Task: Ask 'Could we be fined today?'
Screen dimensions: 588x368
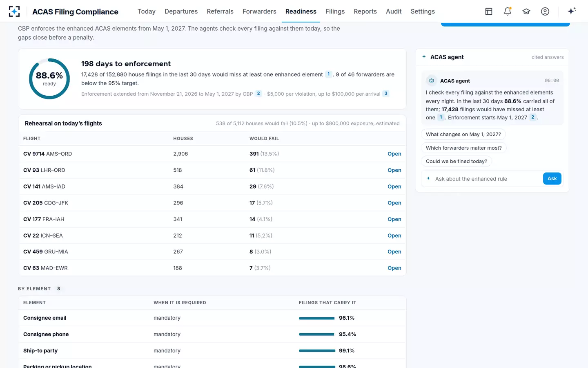Action: click(x=457, y=161)
